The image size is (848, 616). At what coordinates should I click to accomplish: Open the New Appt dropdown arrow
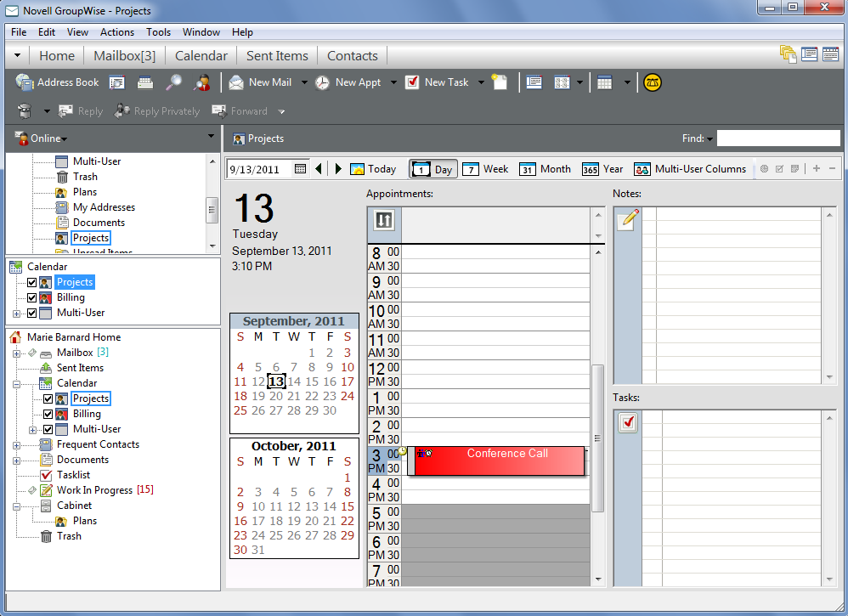(x=393, y=82)
